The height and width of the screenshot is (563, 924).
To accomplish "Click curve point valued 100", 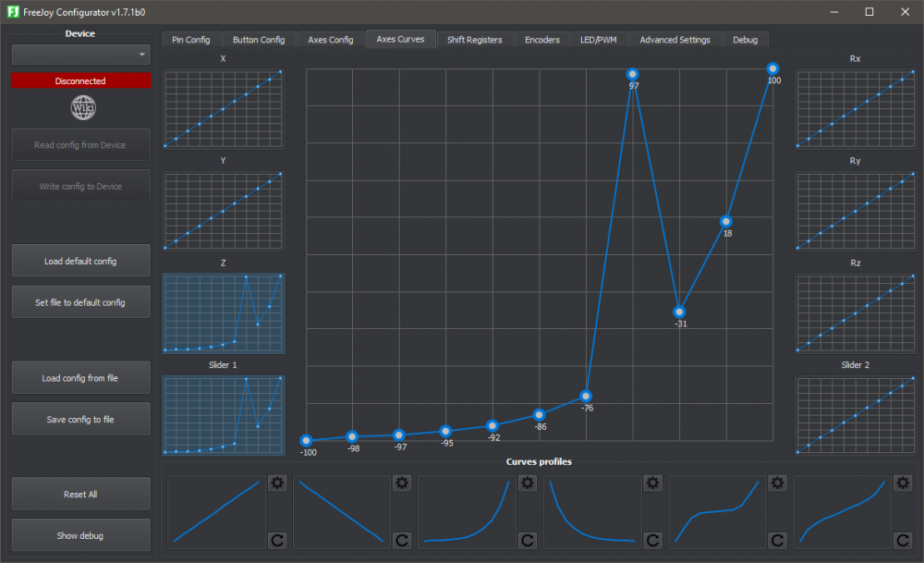I will coord(772,69).
